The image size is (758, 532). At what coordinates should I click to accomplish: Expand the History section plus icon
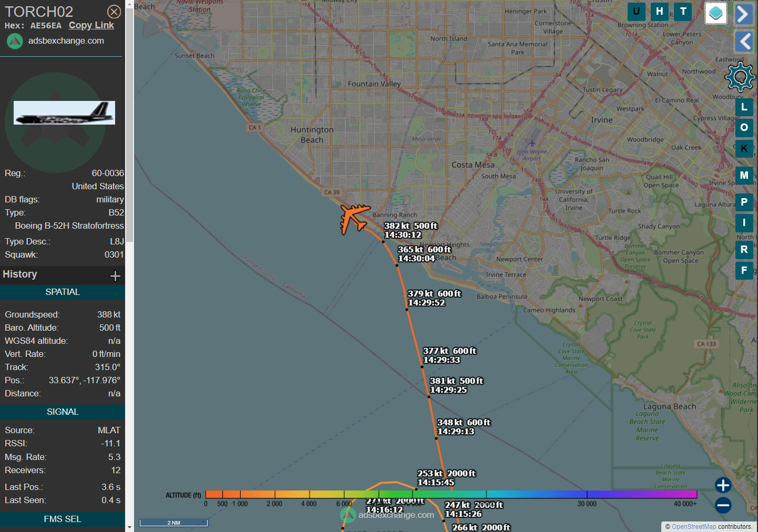pos(115,276)
